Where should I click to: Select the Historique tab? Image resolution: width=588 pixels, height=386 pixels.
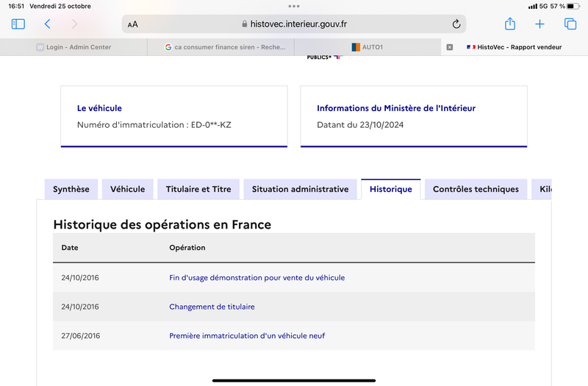click(x=391, y=189)
